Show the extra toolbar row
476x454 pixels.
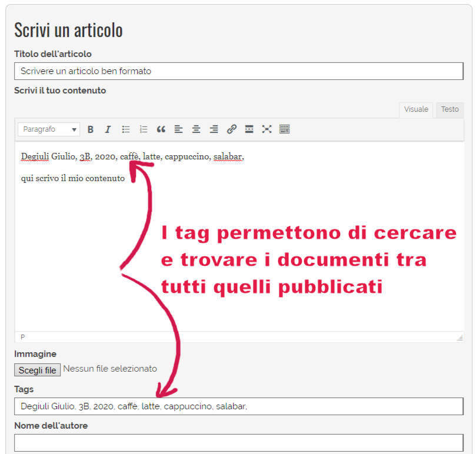(x=285, y=129)
